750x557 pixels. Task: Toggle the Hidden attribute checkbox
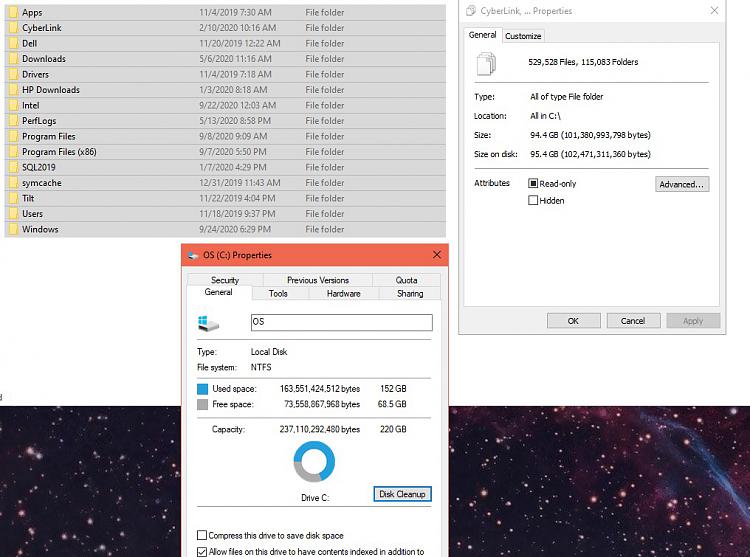[x=533, y=200]
